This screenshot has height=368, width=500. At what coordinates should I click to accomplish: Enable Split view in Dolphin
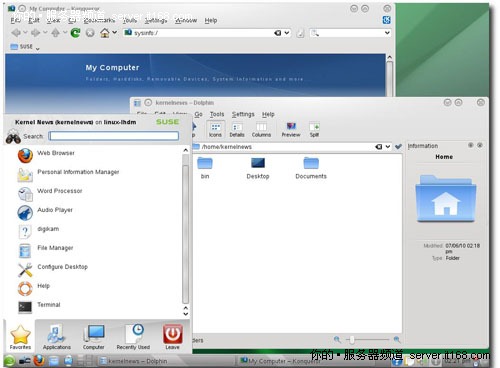click(314, 129)
